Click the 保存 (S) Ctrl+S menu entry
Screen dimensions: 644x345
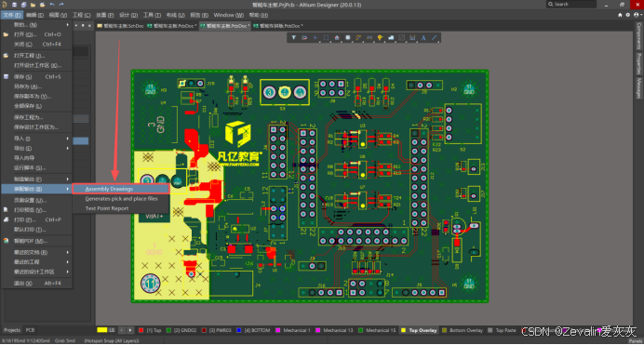point(37,76)
